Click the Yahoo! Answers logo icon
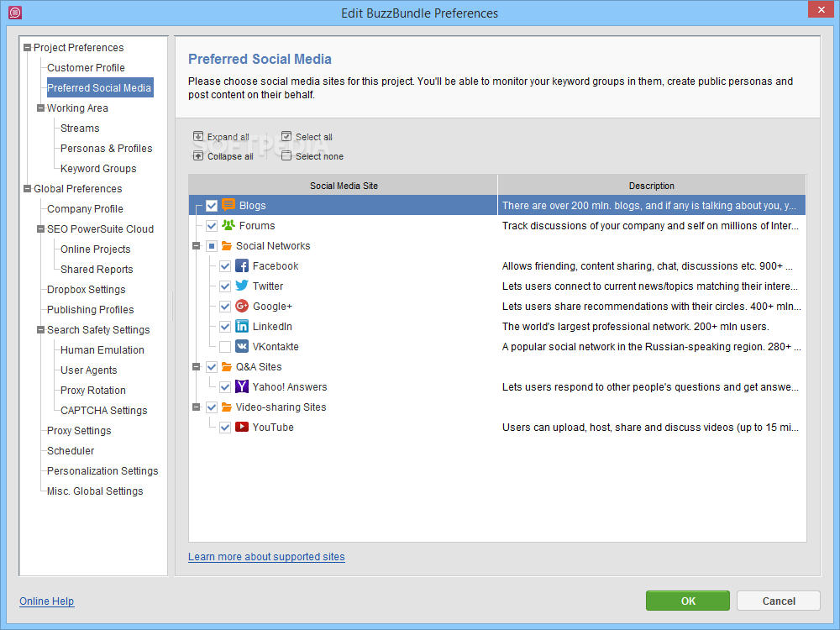The image size is (840, 630). click(x=242, y=386)
